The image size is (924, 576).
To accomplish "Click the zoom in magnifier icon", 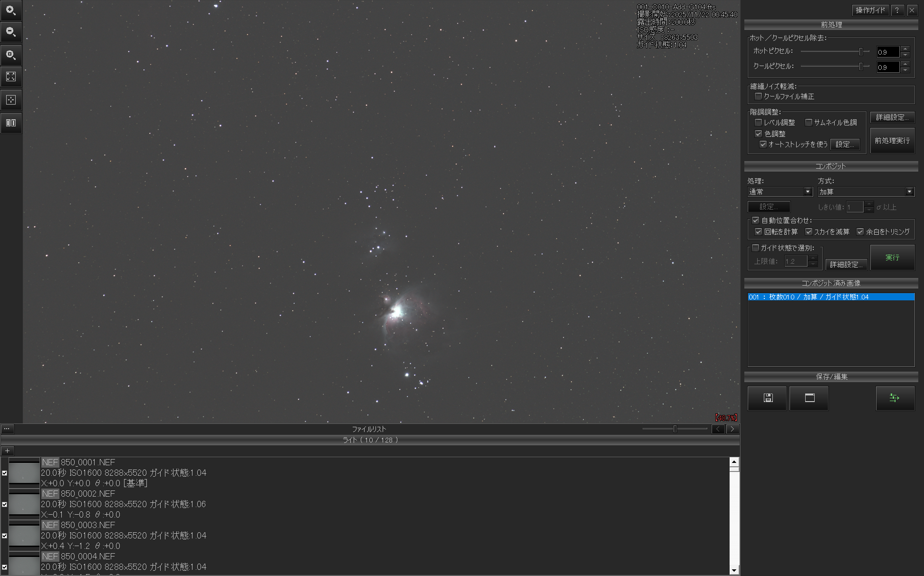I will (11, 10).
